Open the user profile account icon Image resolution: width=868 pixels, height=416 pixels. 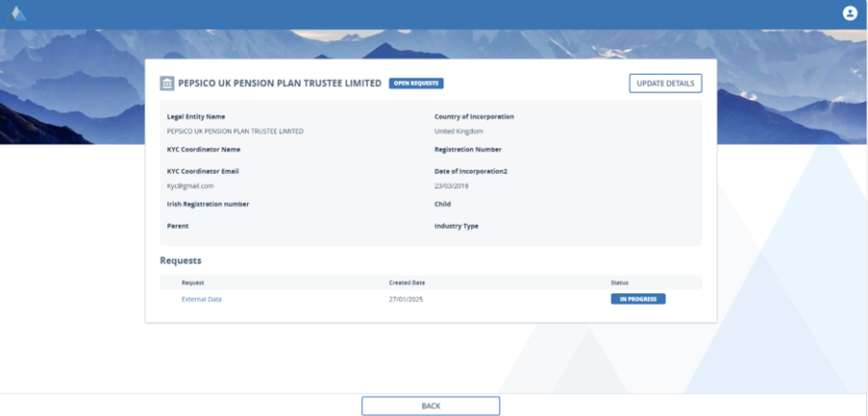pyautogui.click(x=850, y=13)
